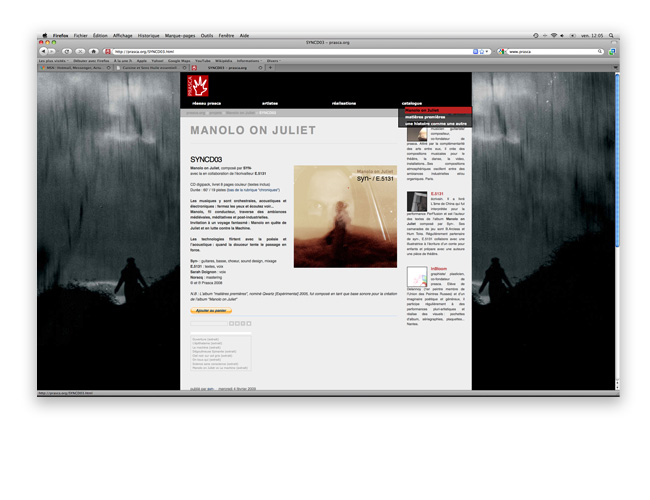Screen dimensions: 650x500
Task: Close the MSN Hotmail tab
Action: click(x=109, y=68)
